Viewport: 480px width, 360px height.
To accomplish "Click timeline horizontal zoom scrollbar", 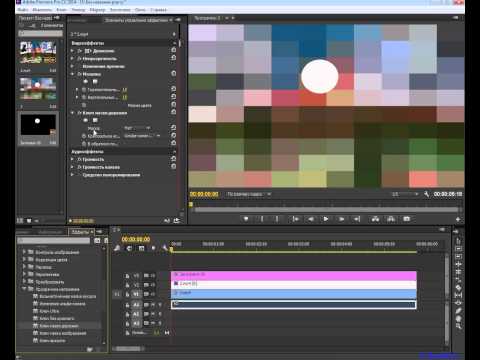I will (128, 349).
